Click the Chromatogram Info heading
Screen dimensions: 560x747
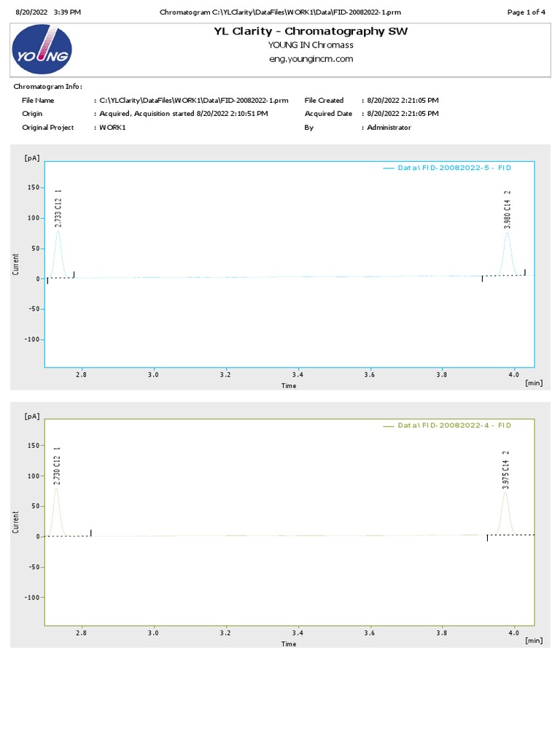pos(47,86)
